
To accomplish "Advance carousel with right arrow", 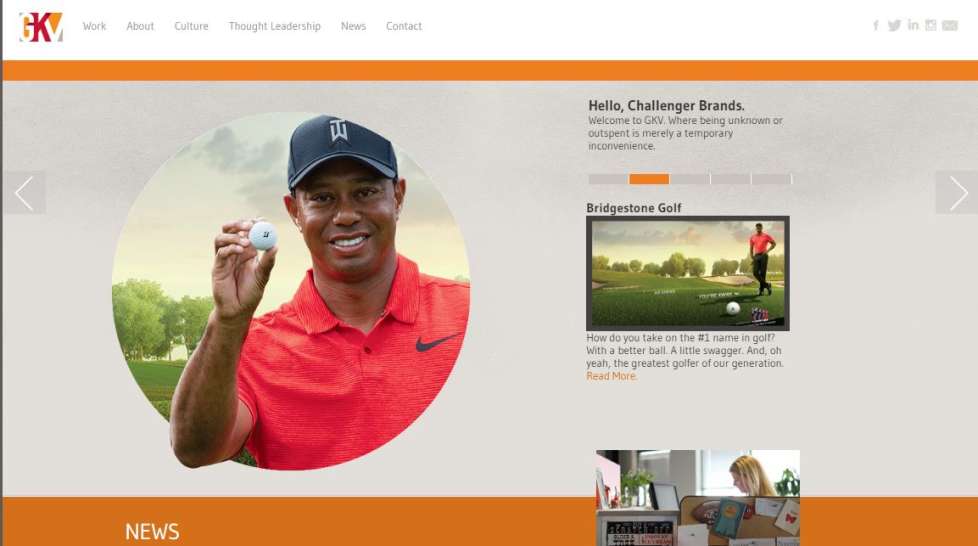I will (x=957, y=193).
